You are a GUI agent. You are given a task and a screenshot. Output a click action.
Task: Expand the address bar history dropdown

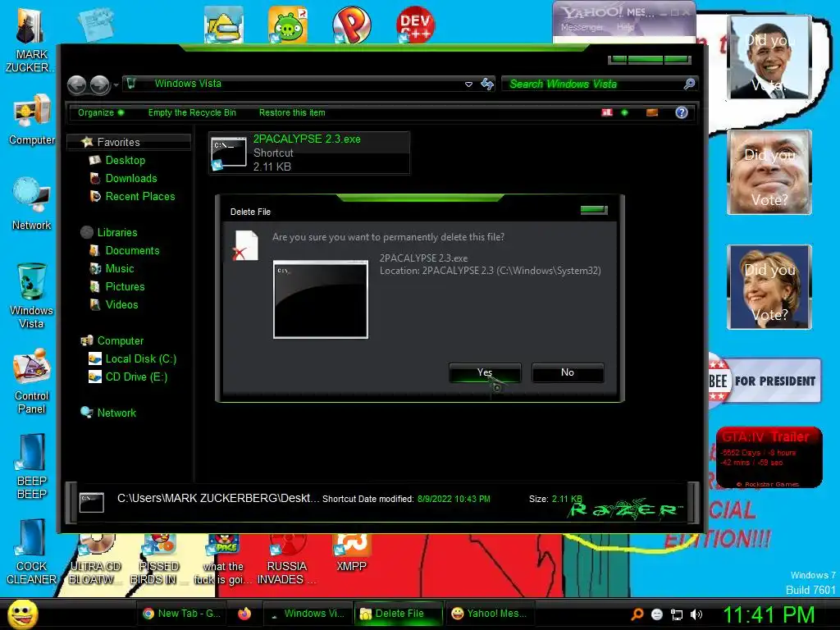468,84
